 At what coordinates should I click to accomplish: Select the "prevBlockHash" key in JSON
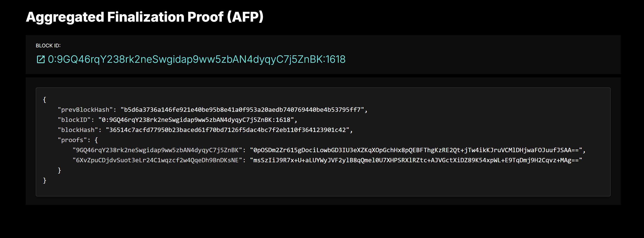(85, 110)
